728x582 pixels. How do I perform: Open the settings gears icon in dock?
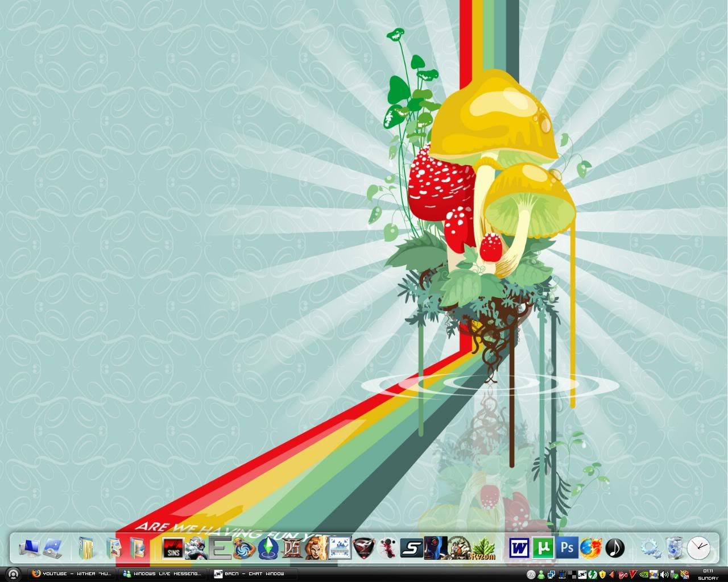tap(650, 548)
